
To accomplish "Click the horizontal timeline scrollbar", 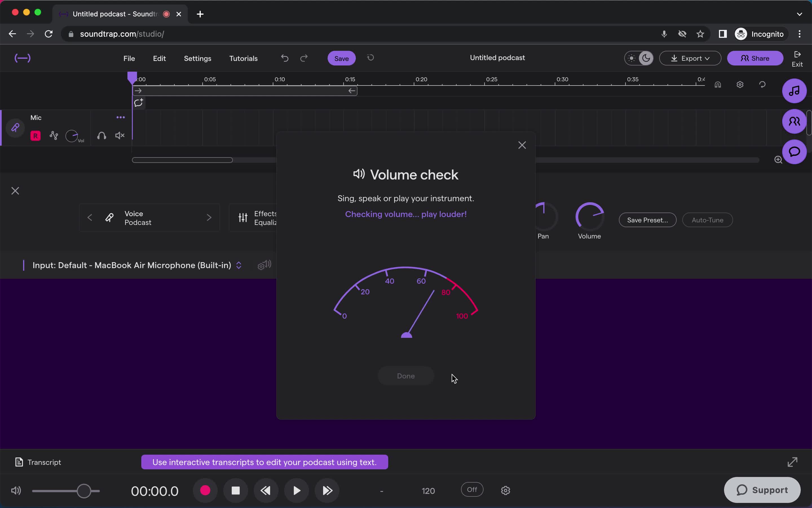I will [x=182, y=160].
